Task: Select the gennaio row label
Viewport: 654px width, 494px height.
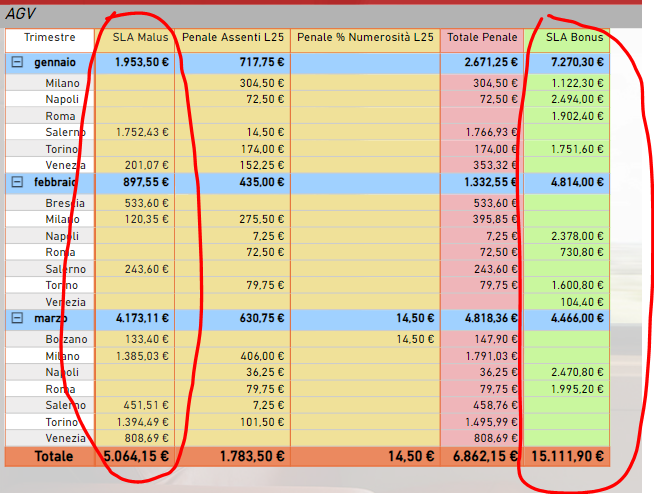Action: point(55,62)
